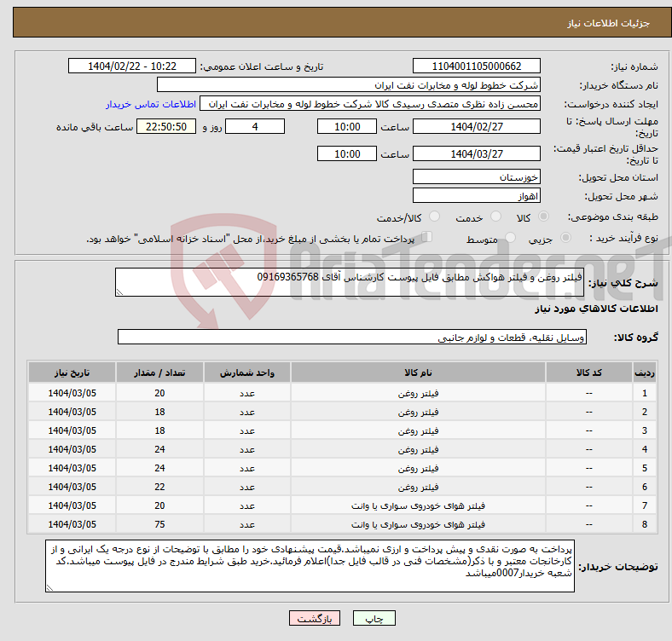Click need date 1404/03/05 in row 8
The width and height of the screenshot is (672, 641).
pos(72,524)
